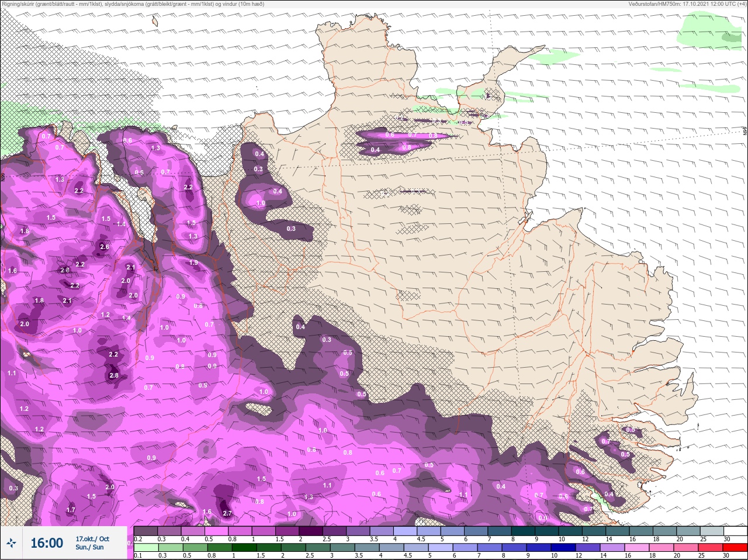Pick the dark navy blue 10 legend swatch

(x=563, y=548)
